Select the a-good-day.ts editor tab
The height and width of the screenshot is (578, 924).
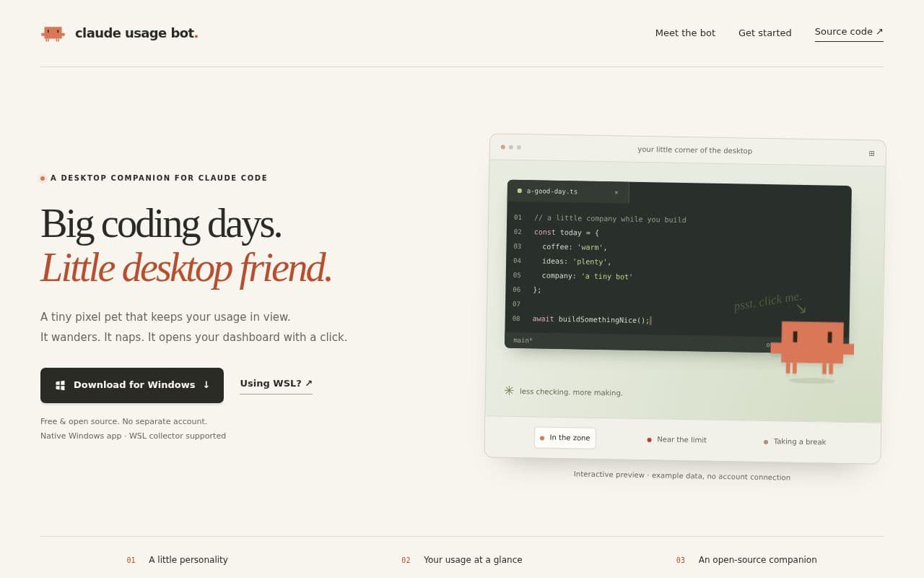tap(568, 191)
